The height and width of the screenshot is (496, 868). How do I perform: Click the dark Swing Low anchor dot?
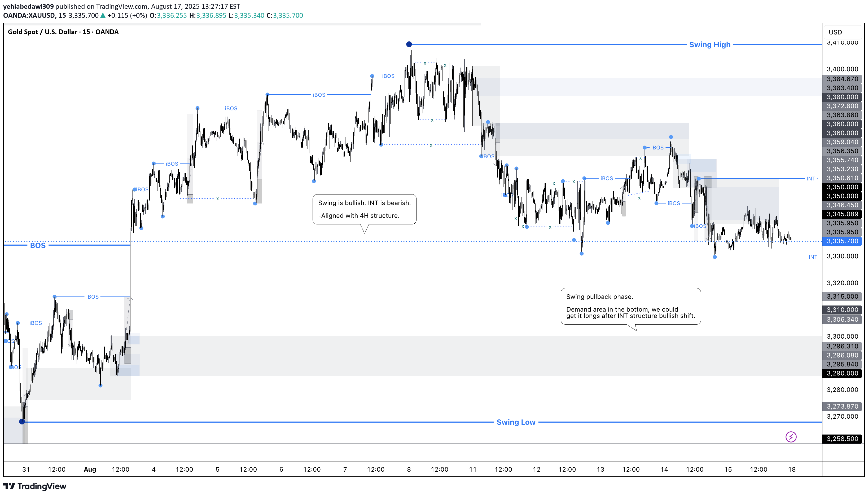click(x=22, y=422)
